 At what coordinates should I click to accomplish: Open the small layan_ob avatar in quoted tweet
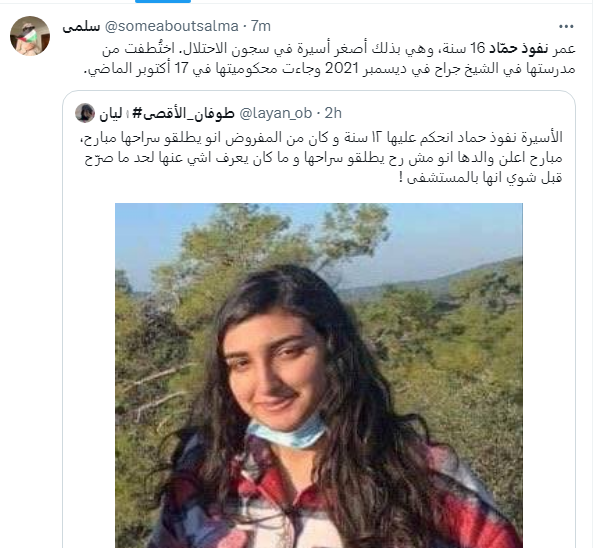85,113
